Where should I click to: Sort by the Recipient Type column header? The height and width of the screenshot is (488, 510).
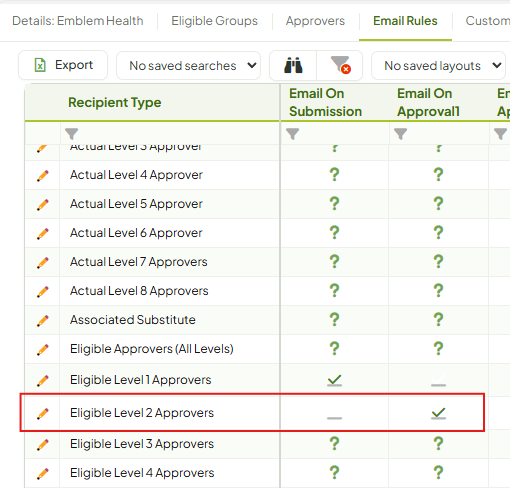[115, 102]
